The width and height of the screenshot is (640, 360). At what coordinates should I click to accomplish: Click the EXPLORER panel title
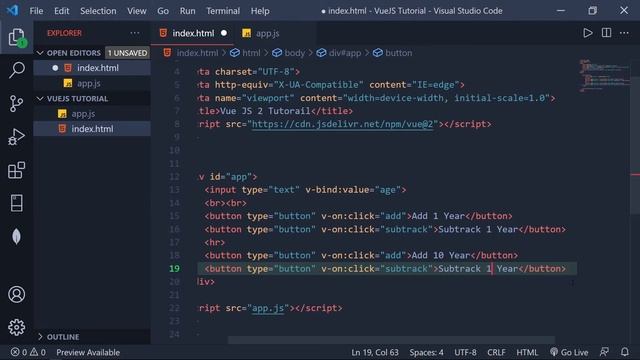coord(64,33)
